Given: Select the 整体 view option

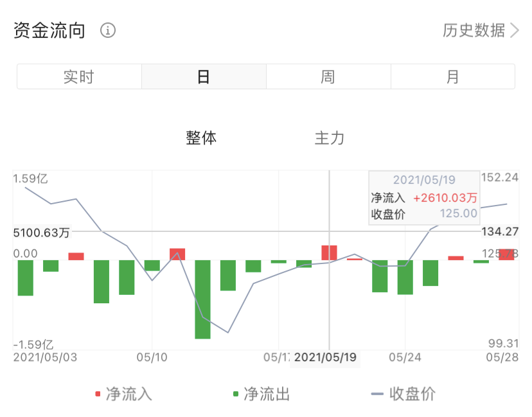Looking at the screenshot, I should pos(201,138).
